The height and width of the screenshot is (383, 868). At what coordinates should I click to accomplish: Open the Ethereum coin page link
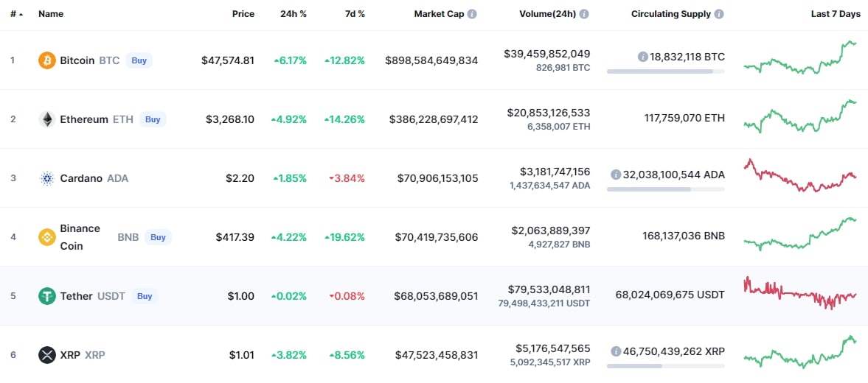click(x=84, y=119)
